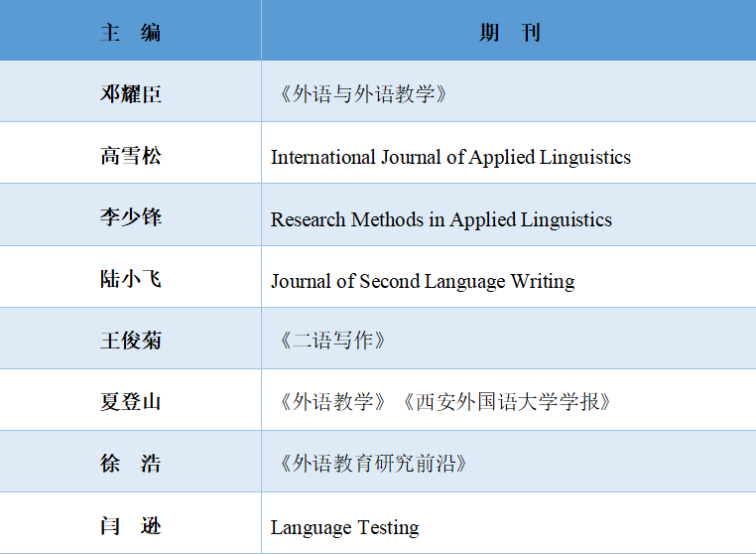Click the editor name 夏登山
The image size is (756, 554).
(131, 402)
